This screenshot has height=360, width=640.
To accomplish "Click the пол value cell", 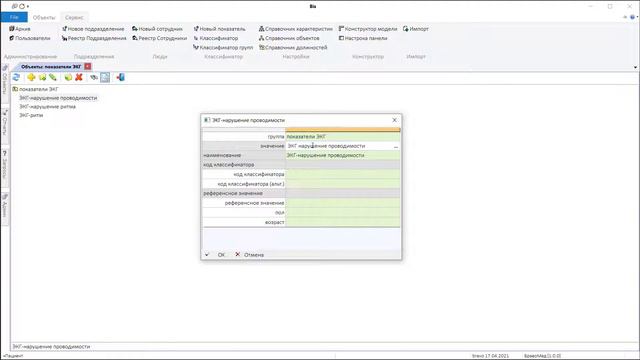I will (x=343, y=212).
